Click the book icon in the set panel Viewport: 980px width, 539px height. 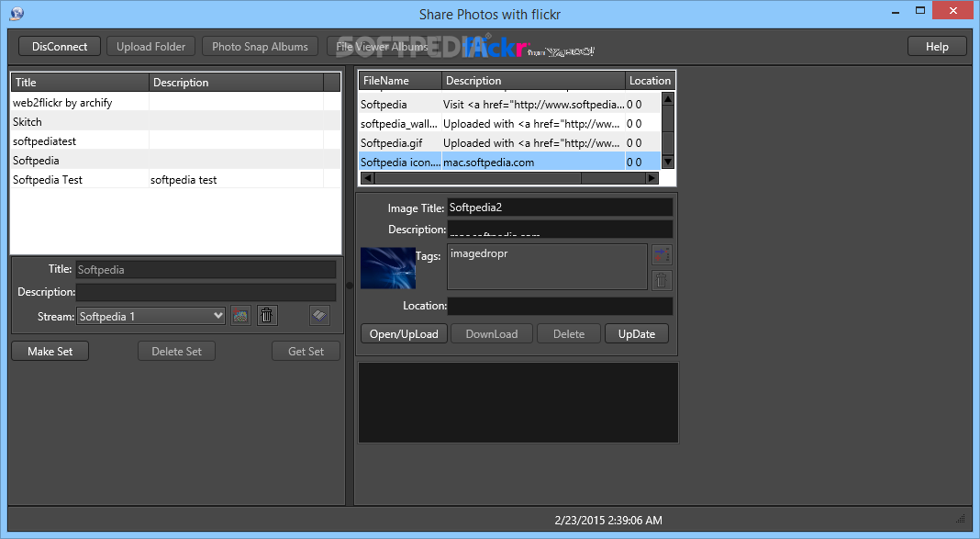pyautogui.click(x=319, y=316)
